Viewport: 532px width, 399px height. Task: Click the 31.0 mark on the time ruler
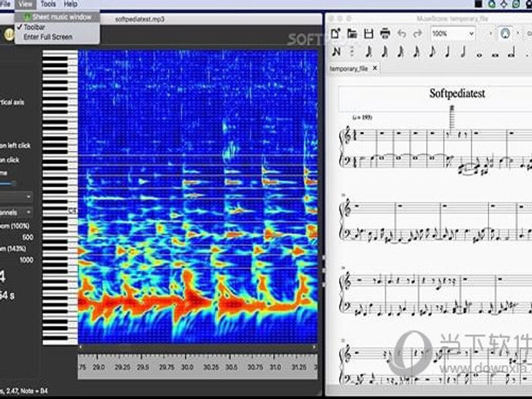274,367
